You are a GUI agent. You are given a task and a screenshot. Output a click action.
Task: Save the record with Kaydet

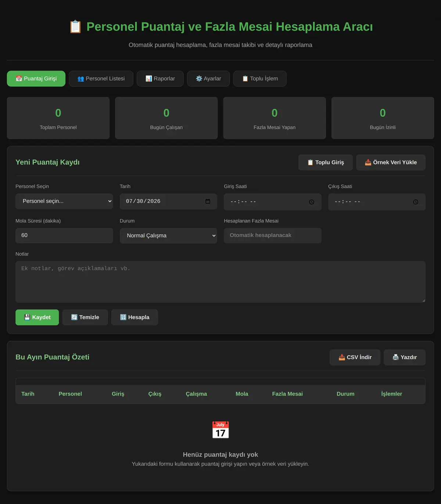pos(37,317)
